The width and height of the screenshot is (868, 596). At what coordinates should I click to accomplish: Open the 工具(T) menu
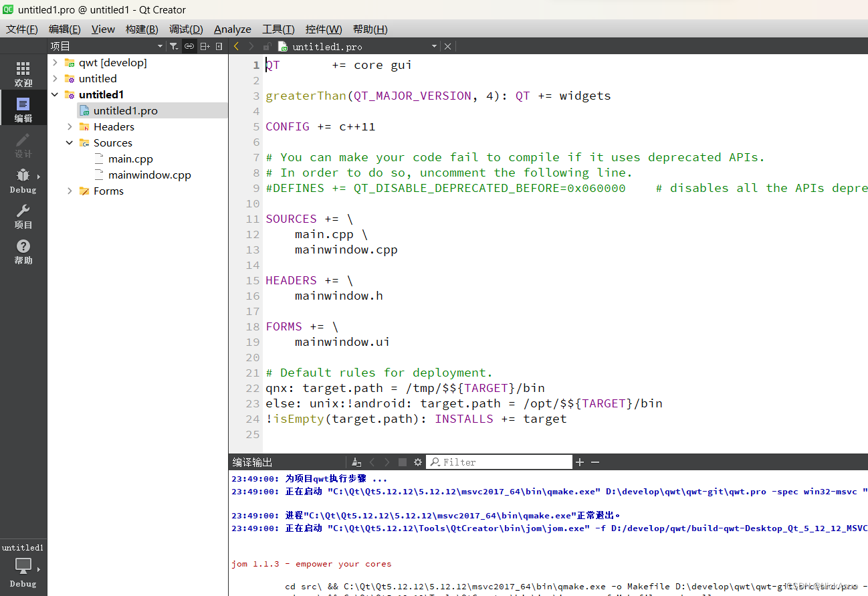coord(278,29)
